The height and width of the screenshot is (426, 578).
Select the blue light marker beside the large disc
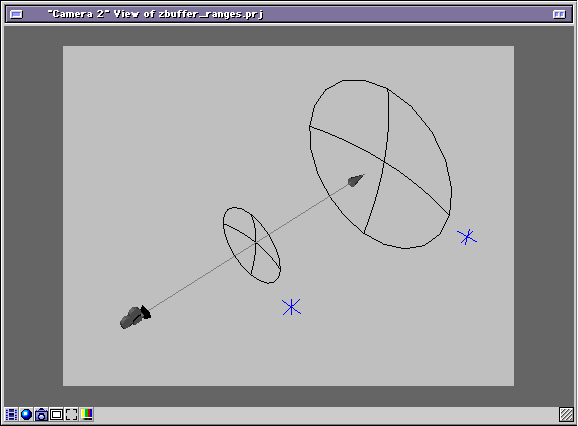pyautogui.click(x=467, y=237)
